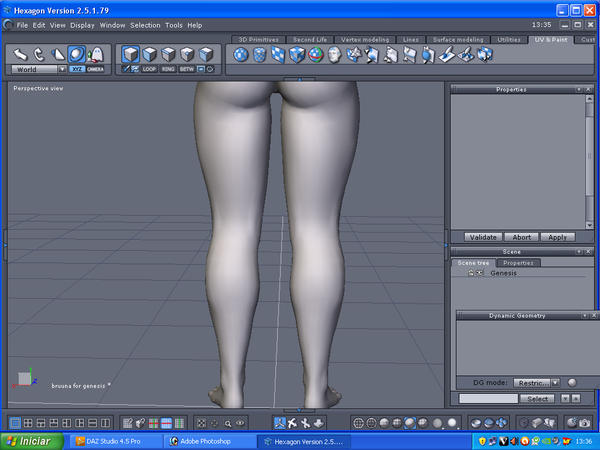Click the first cube selection mode icon
The image size is (600, 450).
point(131,54)
